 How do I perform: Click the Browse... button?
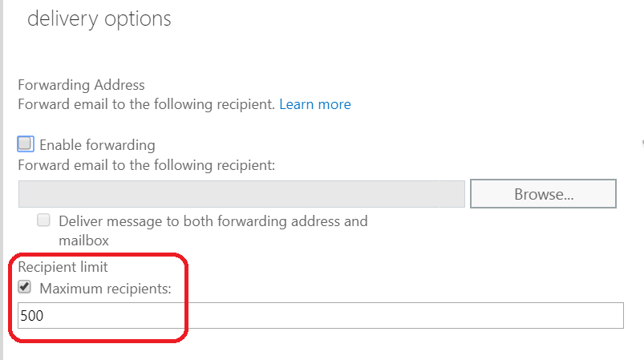tap(543, 194)
